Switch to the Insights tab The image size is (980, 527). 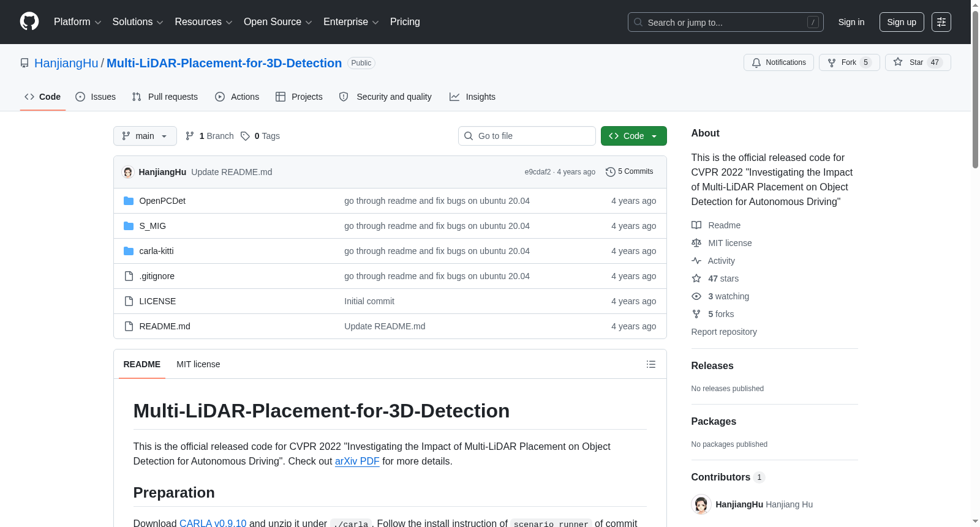click(x=472, y=97)
